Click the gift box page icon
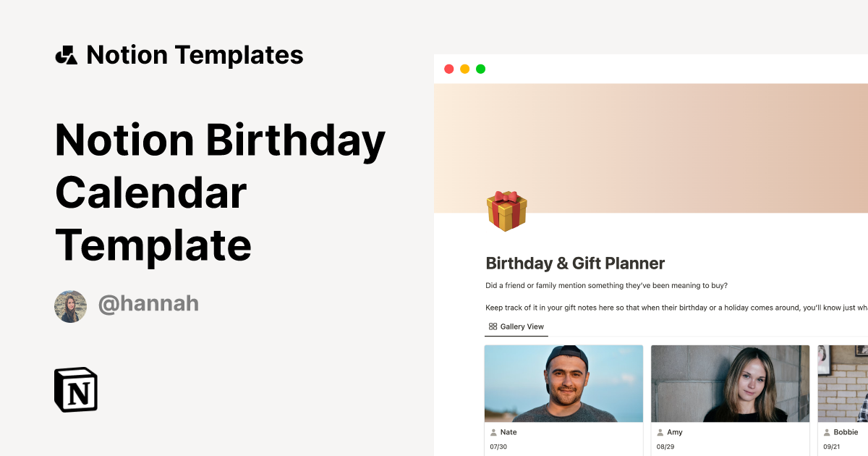868x456 pixels. tap(506, 211)
